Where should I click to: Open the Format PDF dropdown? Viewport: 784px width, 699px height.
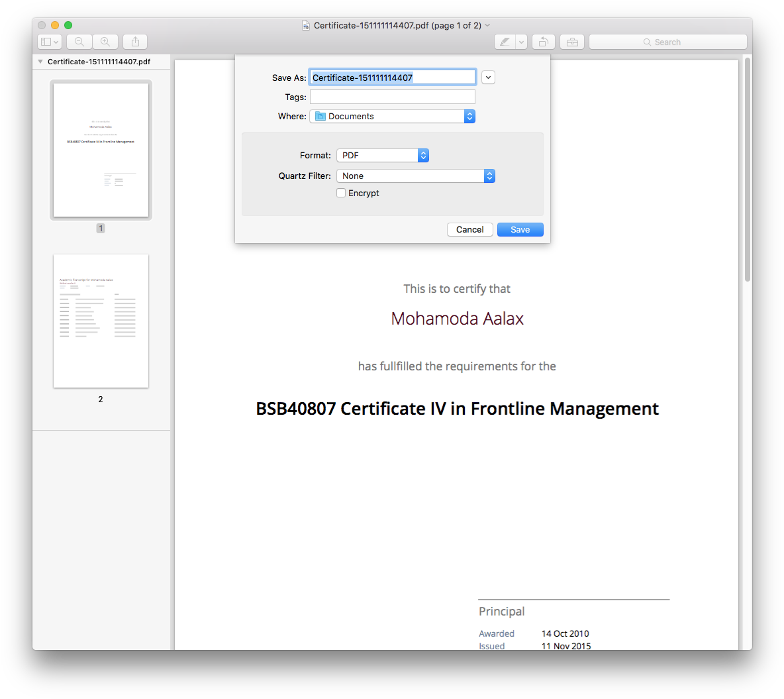pyautogui.click(x=383, y=156)
